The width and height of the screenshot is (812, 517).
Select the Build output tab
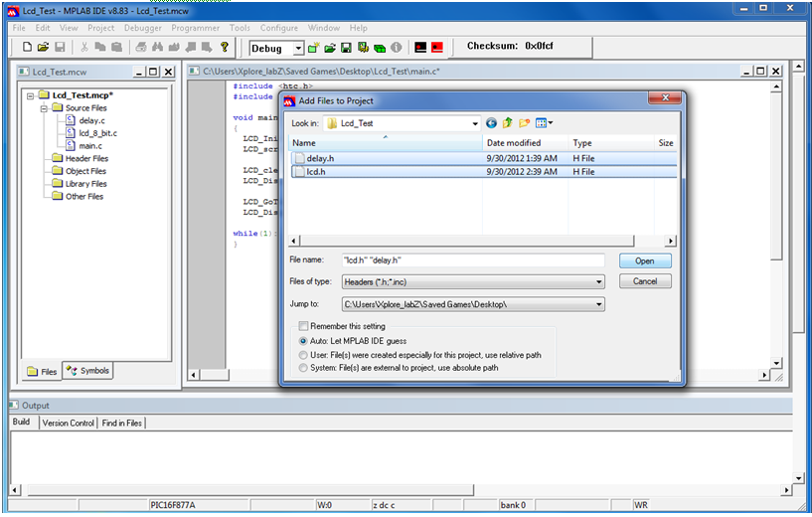pyautogui.click(x=21, y=423)
